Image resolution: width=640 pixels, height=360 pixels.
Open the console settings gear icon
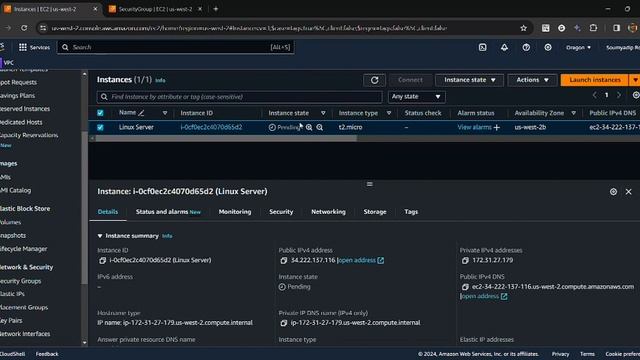(548, 47)
